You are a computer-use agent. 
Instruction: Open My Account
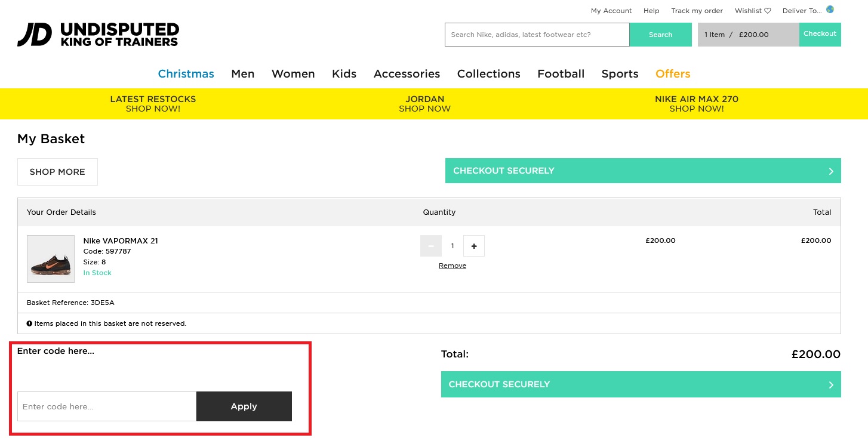click(x=611, y=11)
